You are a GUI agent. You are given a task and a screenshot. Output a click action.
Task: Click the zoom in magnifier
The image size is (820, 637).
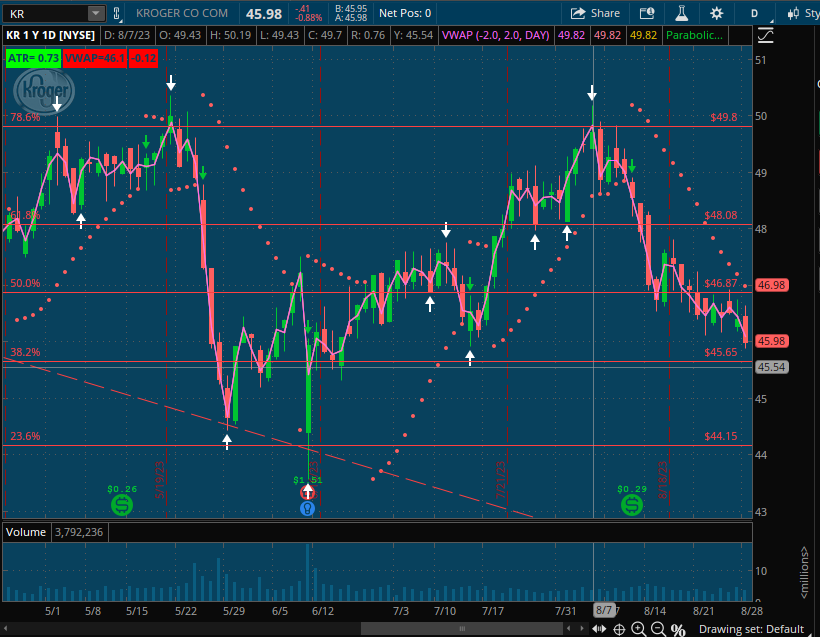coord(639,629)
